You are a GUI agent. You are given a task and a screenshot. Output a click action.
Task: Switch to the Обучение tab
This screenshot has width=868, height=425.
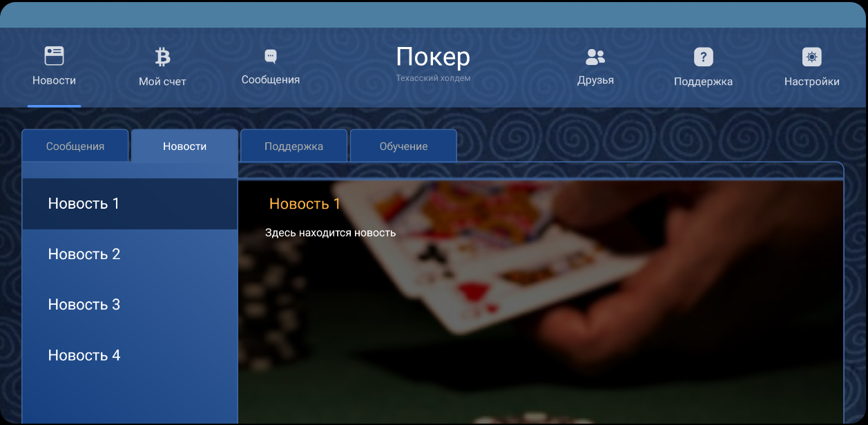tap(403, 146)
